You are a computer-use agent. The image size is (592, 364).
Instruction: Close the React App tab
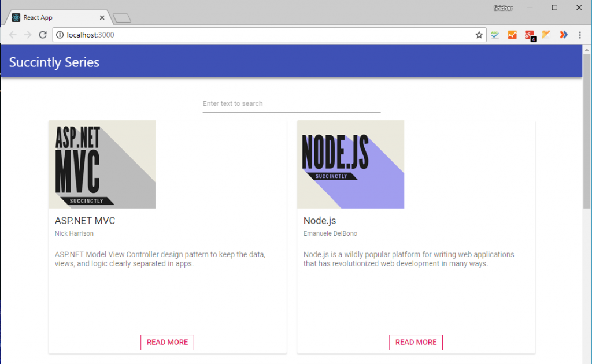[102, 18]
